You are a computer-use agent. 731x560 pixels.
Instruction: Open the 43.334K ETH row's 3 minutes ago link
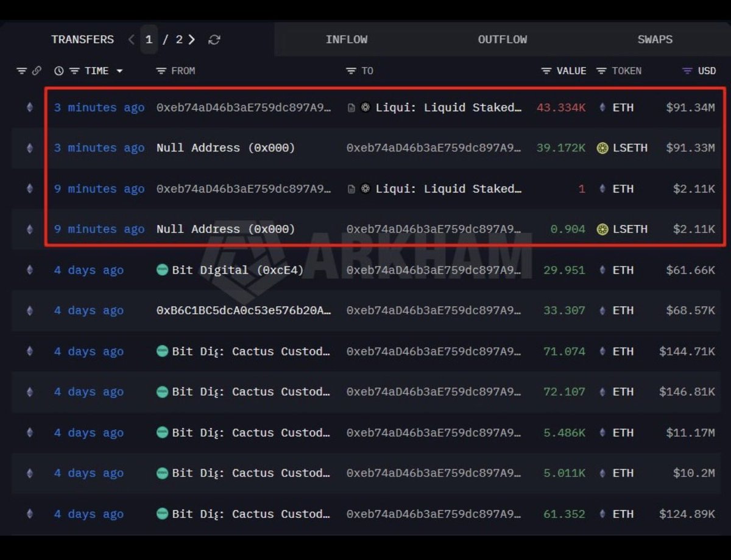[x=99, y=108]
